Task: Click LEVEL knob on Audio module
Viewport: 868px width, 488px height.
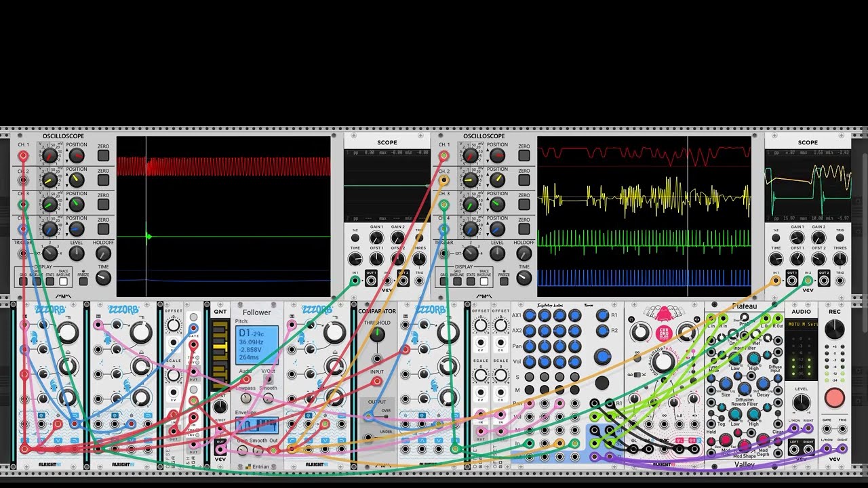Action: [x=801, y=403]
